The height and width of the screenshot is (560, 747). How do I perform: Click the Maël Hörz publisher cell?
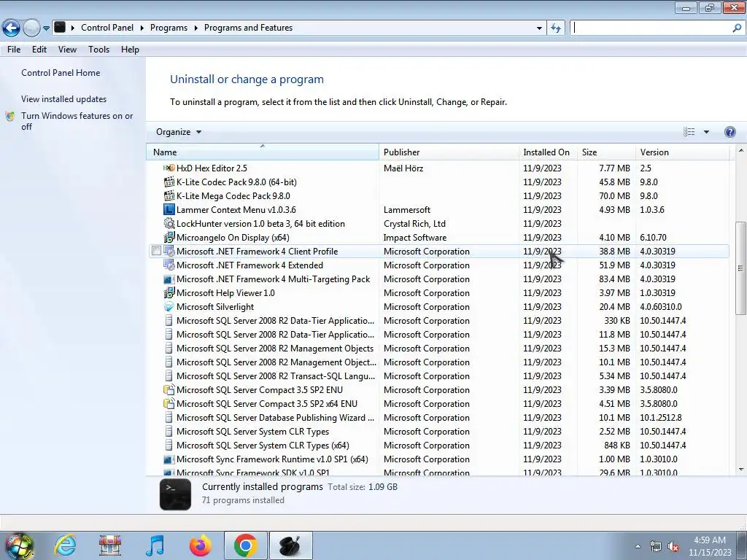click(403, 168)
